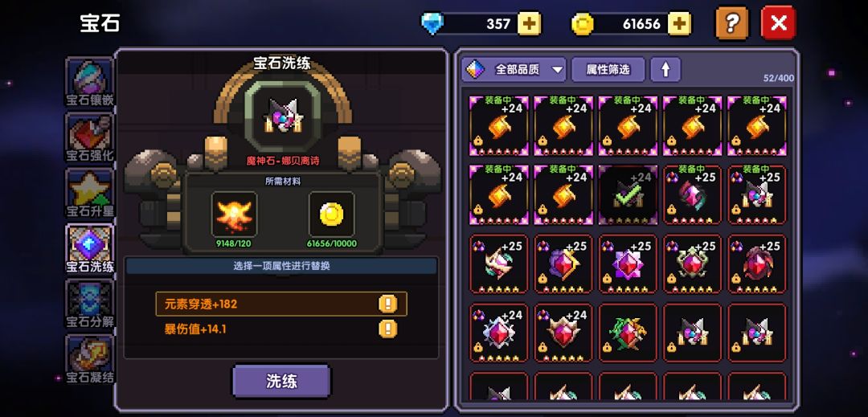Select the 元素穿透+182 attribute option
This screenshot has width=868, height=417.
[281, 304]
